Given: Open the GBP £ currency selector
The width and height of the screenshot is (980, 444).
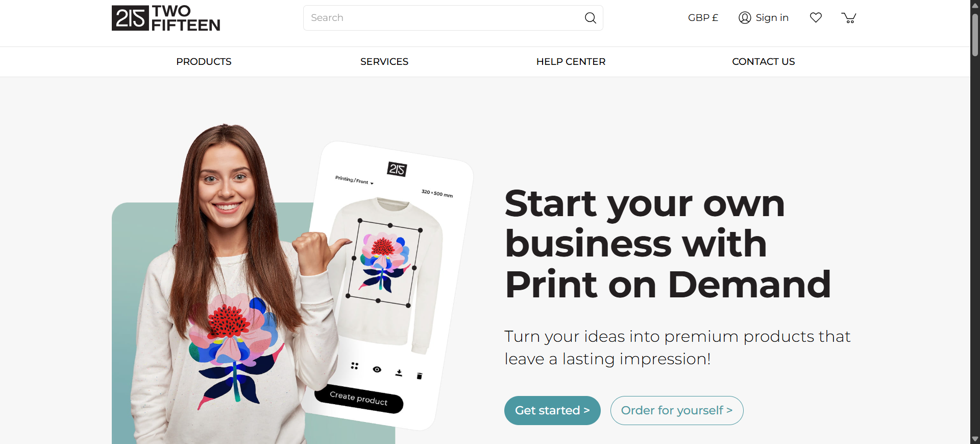Looking at the screenshot, I should pos(703,18).
